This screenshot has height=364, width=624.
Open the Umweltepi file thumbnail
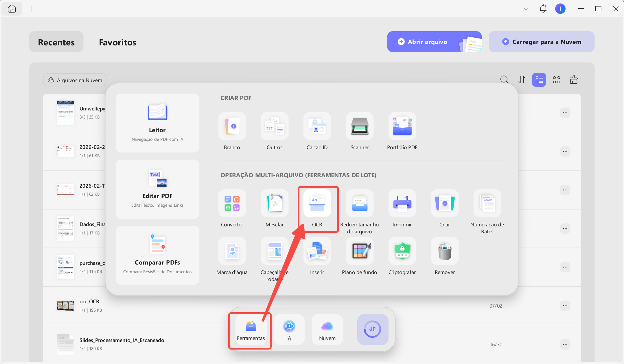tap(66, 113)
